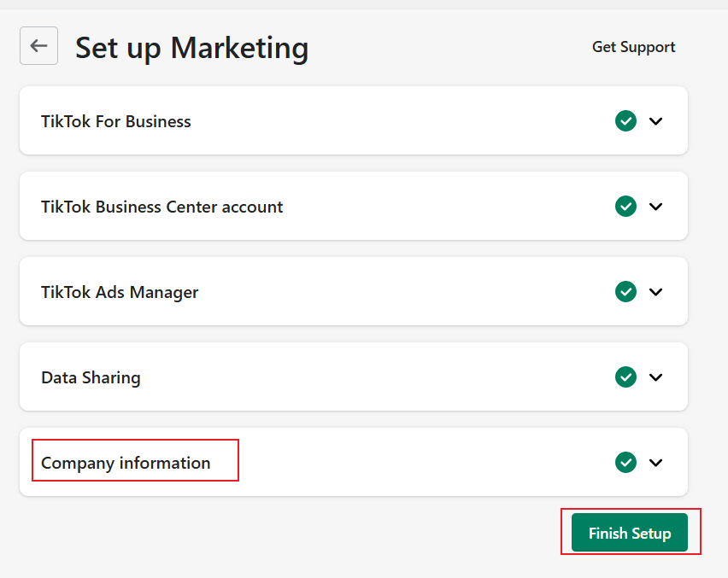Collapse the Company information panel chevron
Viewport: 728px width, 578px height.
coord(656,462)
